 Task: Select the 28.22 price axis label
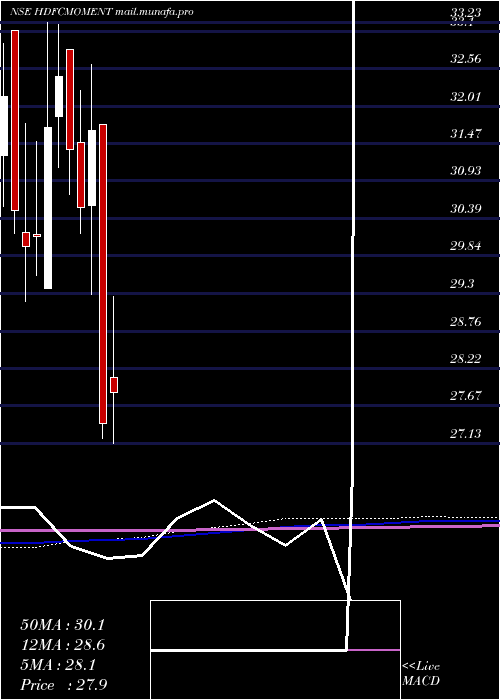[465, 358]
